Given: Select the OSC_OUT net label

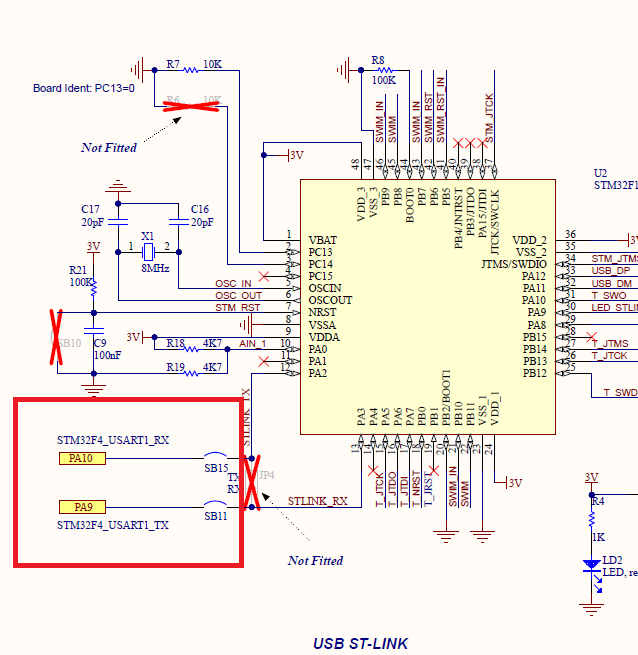Looking at the screenshot, I should (x=238, y=296).
